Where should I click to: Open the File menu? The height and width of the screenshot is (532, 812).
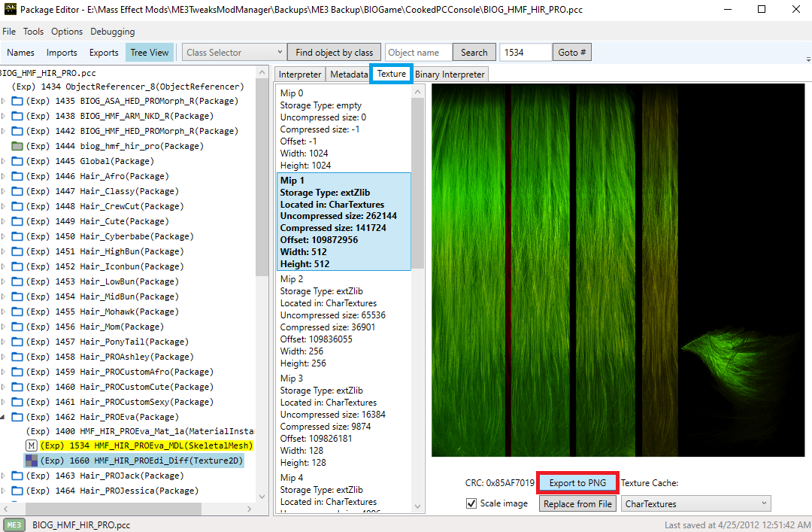tap(9, 31)
